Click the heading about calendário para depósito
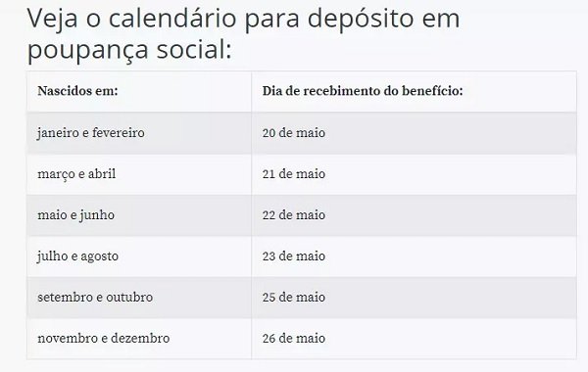588x372 pixels. [x=243, y=33]
